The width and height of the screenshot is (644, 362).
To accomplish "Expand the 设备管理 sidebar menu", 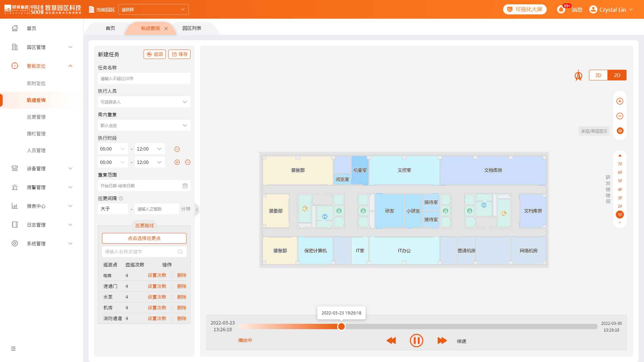I will 42,169.
